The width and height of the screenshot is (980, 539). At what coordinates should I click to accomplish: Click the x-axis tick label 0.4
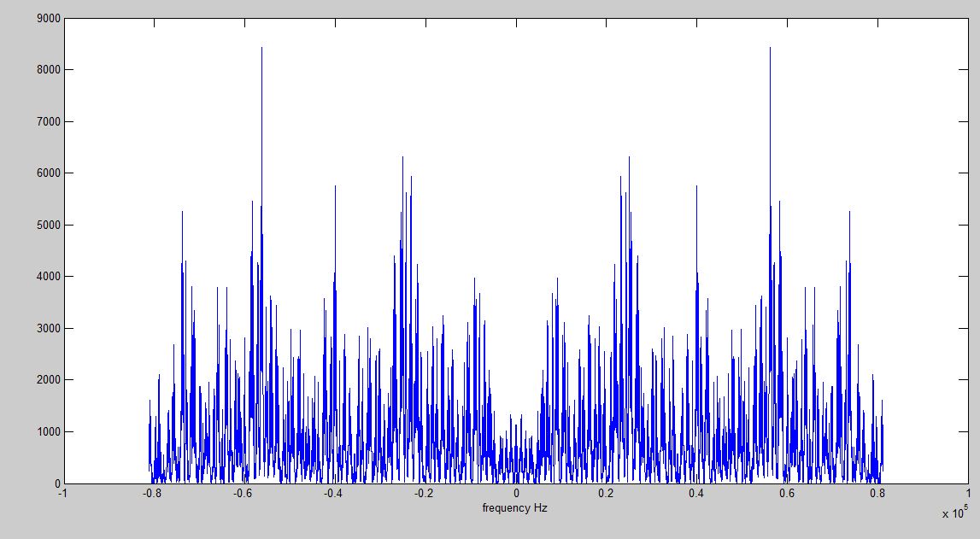tap(696, 494)
